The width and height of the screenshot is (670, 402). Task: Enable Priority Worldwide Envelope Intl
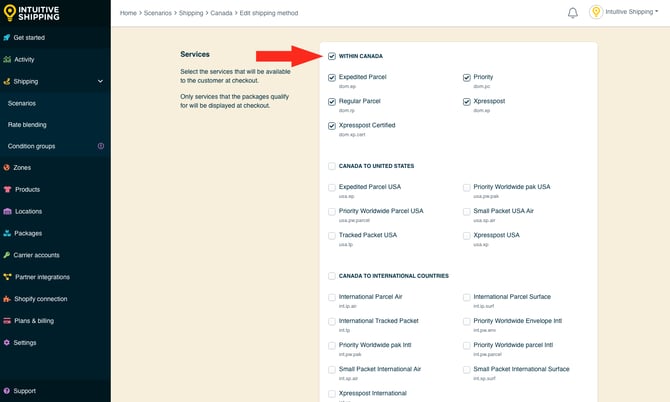467,321
